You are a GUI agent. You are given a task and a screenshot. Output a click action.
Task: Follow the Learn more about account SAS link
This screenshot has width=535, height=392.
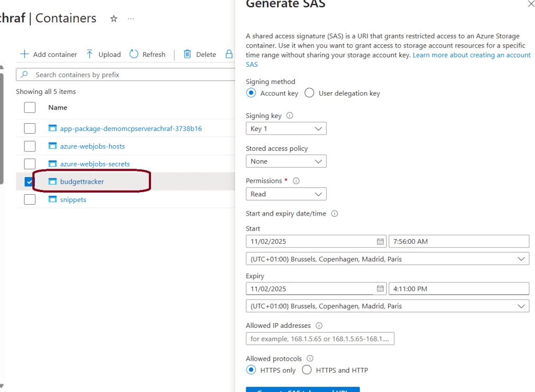point(471,55)
